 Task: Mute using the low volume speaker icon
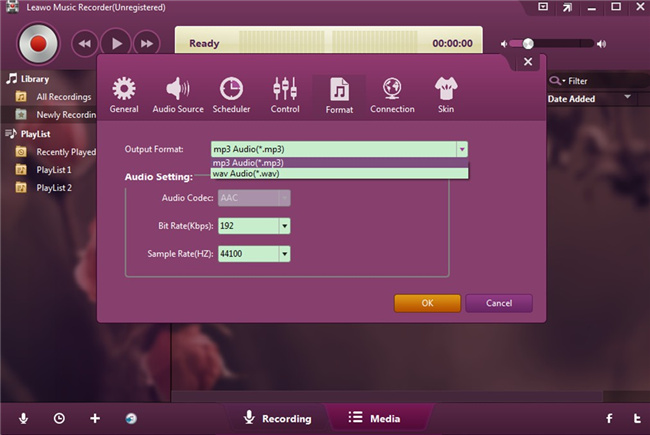[504, 44]
